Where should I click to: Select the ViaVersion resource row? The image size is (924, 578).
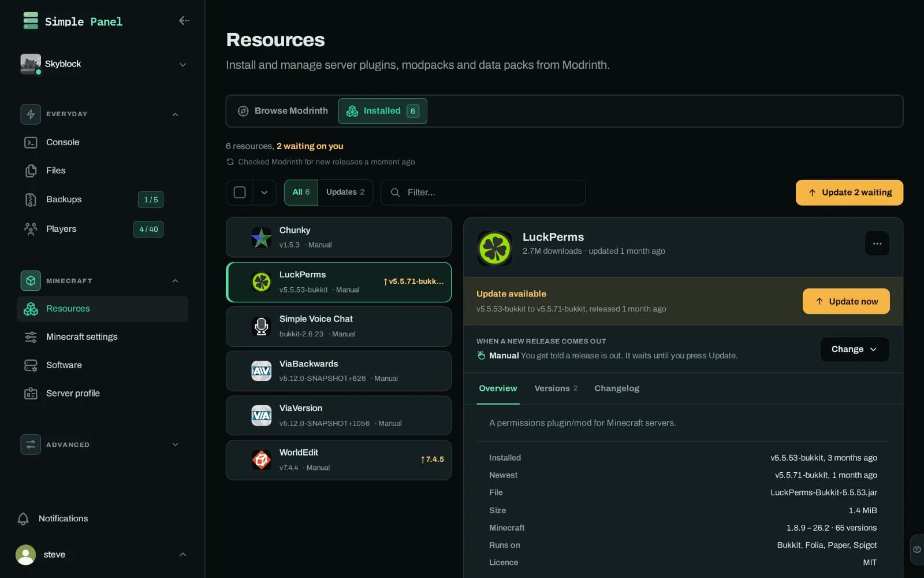338,416
